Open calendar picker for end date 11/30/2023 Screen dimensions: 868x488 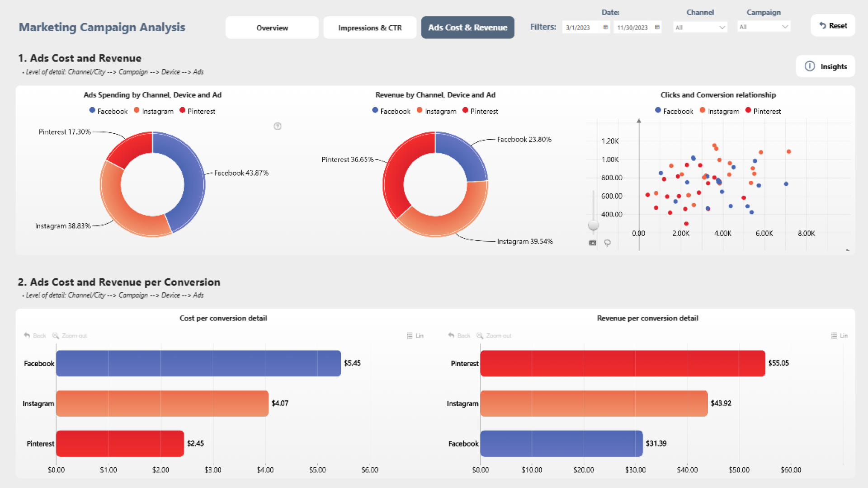(657, 28)
